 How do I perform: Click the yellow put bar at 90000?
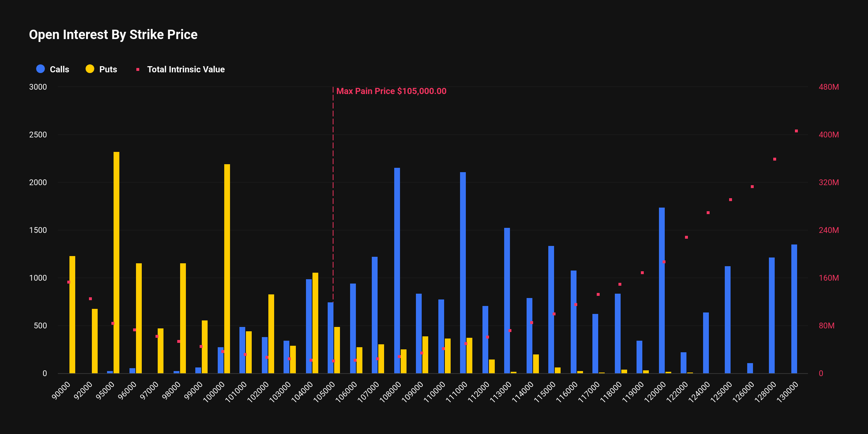(x=72, y=314)
